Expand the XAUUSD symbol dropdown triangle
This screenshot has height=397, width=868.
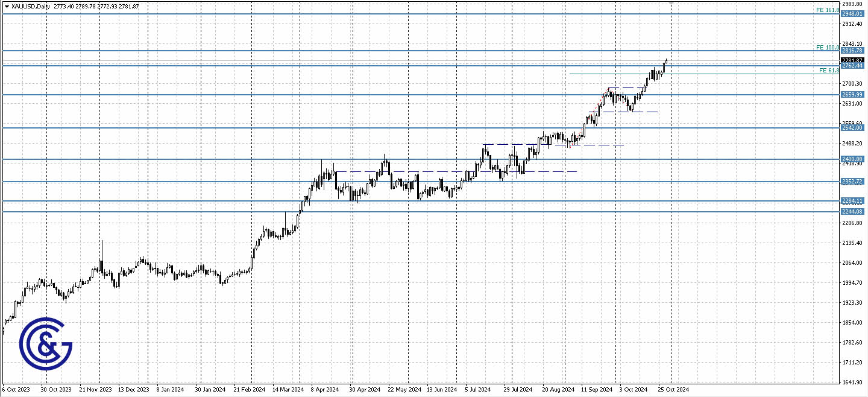tap(6, 4)
